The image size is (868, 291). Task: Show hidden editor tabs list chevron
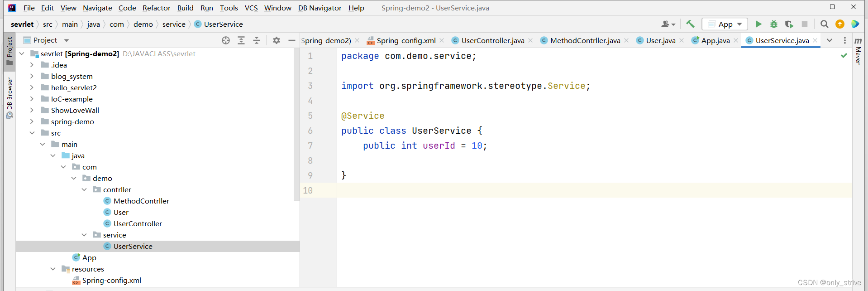(x=830, y=40)
